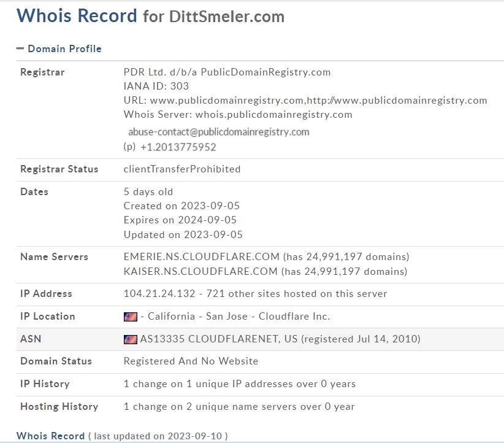Click the abuse-contact@publicdomainregistry.com email
Image resolution: width=504 pixels, height=443 pixels.
click(x=218, y=132)
